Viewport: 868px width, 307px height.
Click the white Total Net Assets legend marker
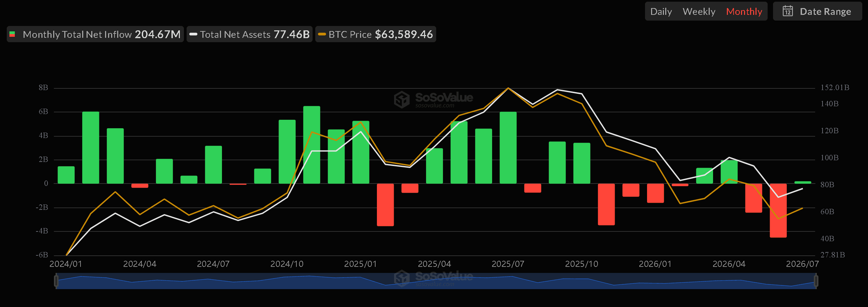tap(193, 34)
